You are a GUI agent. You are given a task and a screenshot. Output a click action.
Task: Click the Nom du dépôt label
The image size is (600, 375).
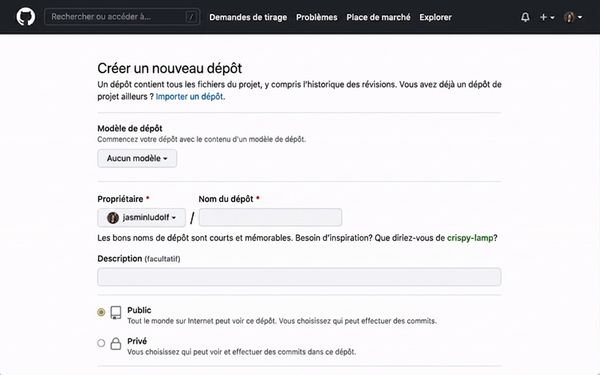pyautogui.click(x=226, y=199)
